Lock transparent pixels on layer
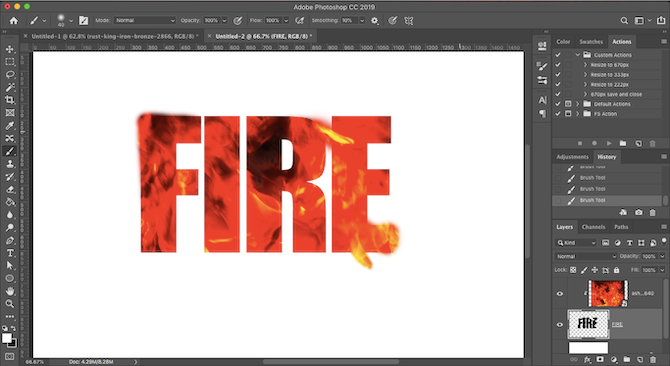The image size is (670, 366). pyautogui.click(x=573, y=270)
